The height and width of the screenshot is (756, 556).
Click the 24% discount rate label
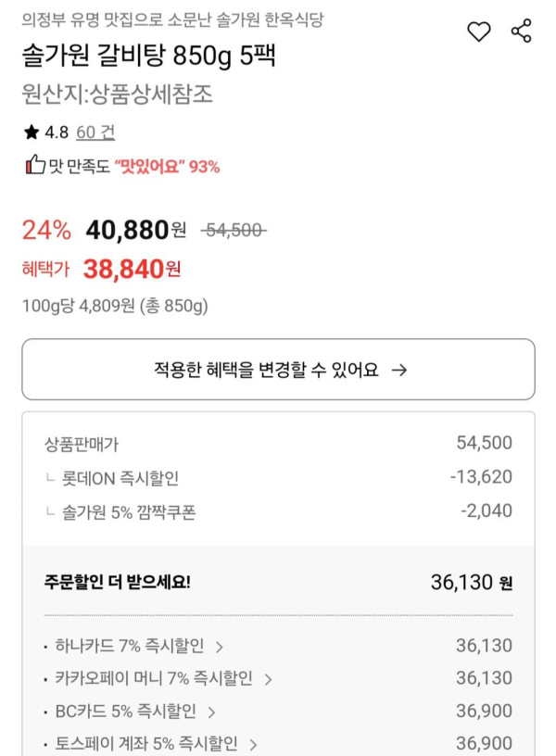46,230
